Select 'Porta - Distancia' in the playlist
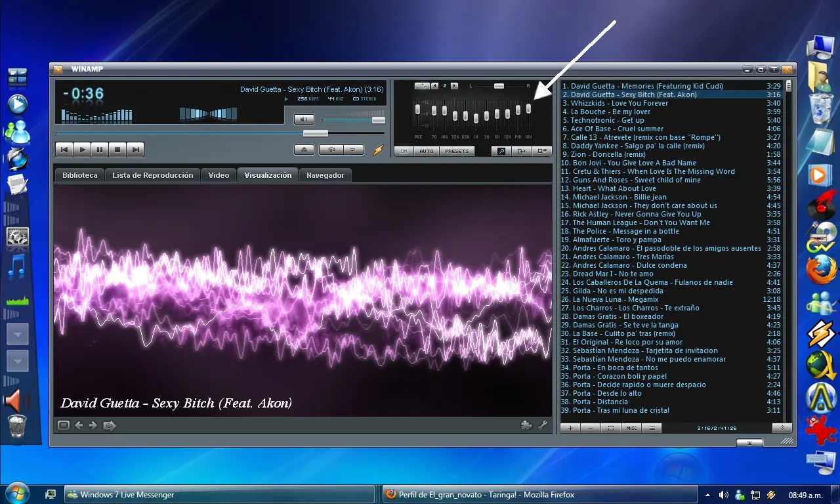 [671, 402]
